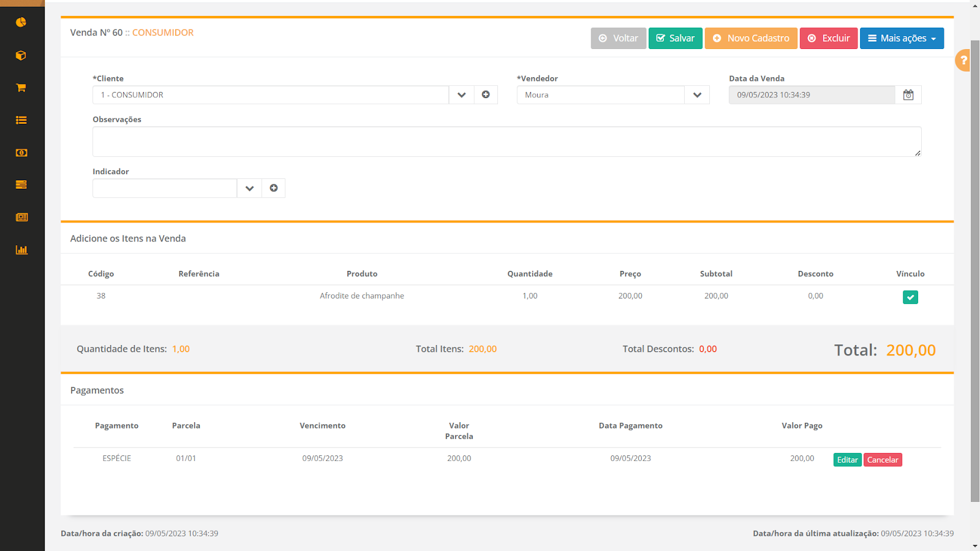
Task: Expand the Vendedor dropdown list
Action: pyautogui.click(x=697, y=95)
